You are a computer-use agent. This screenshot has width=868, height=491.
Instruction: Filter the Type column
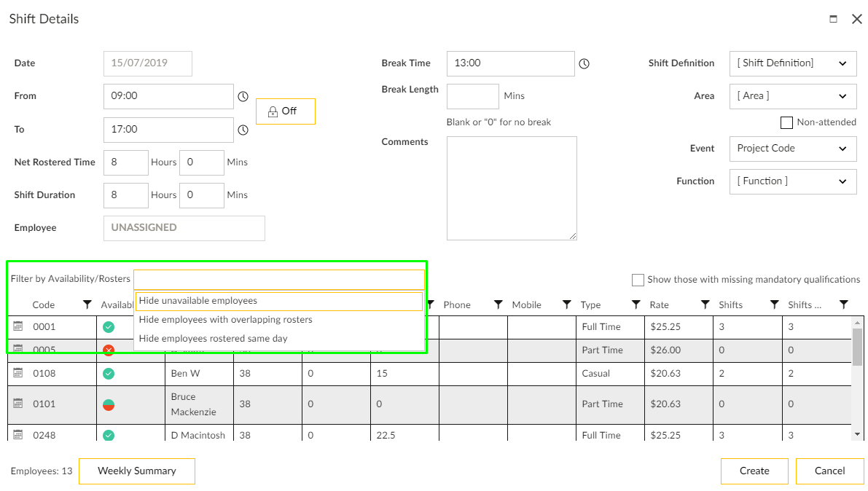tap(636, 305)
